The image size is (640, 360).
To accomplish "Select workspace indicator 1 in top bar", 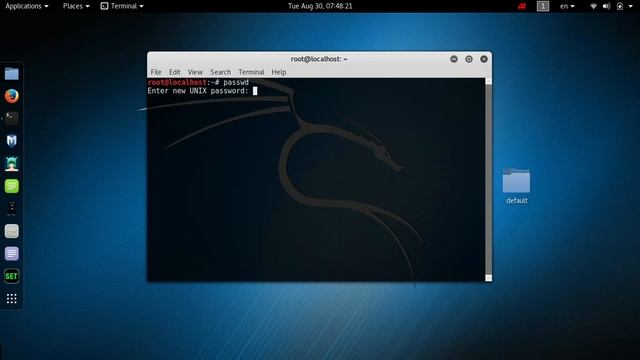I will click(x=543, y=6).
